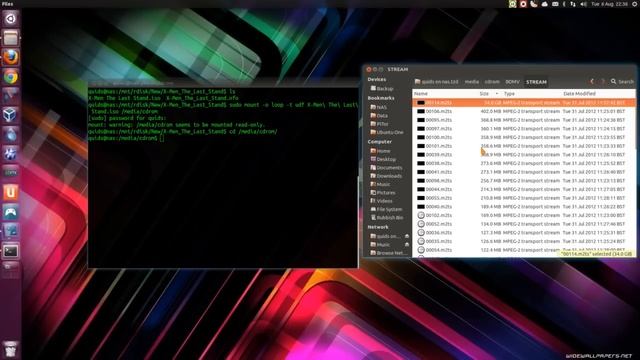
Task: Go forward in STREAM file manager
Action: tap(602, 82)
